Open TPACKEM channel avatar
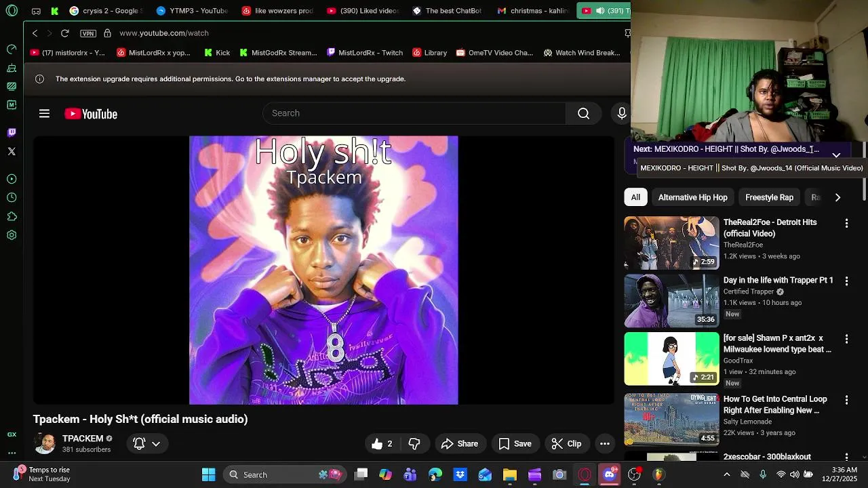Screen dimensions: 868x488 coord(45,443)
